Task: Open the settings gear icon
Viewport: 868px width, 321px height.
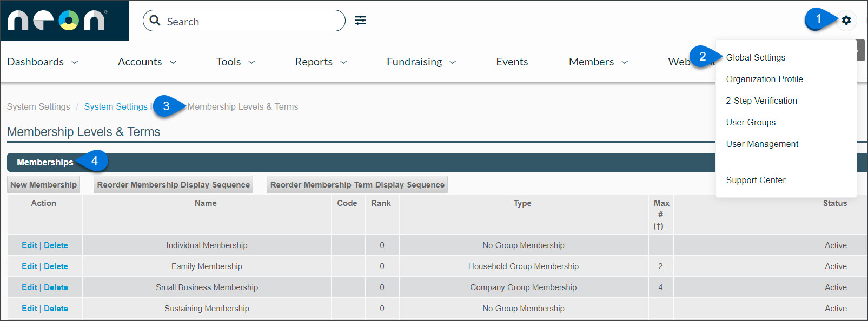Action: tap(846, 20)
